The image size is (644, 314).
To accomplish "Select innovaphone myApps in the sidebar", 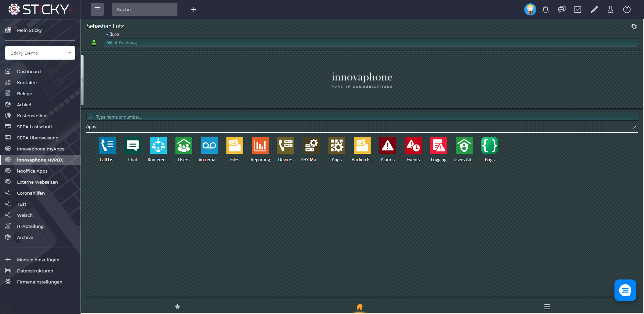I will tap(40, 149).
